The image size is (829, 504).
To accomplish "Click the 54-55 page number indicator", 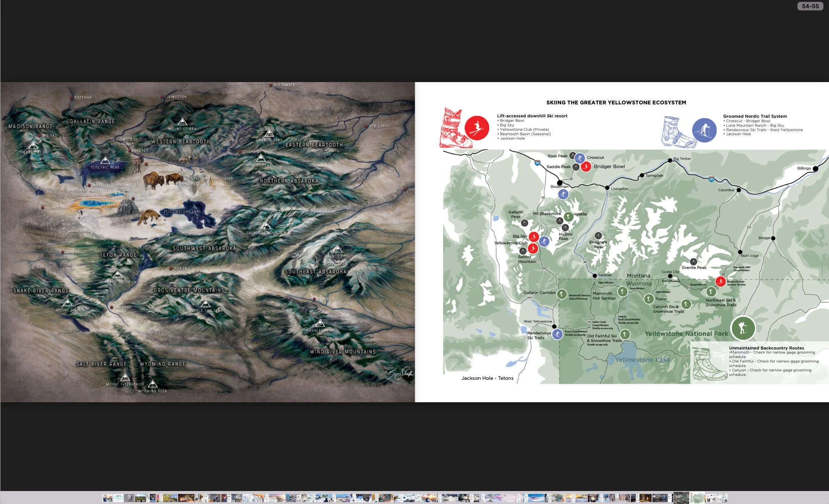I will (x=810, y=6).
